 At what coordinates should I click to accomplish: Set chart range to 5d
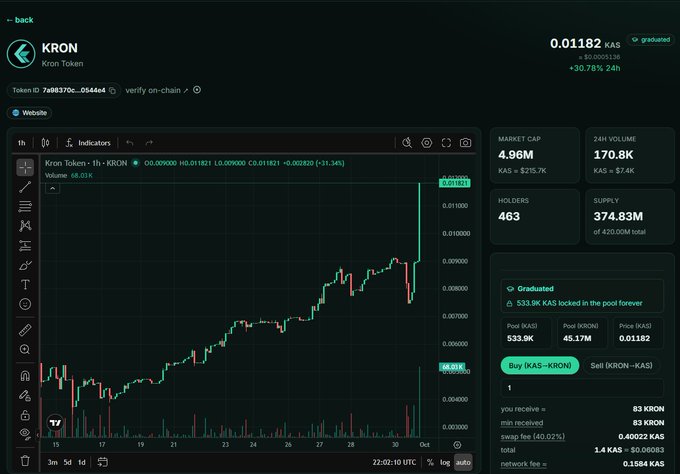(x=67, y=462)
